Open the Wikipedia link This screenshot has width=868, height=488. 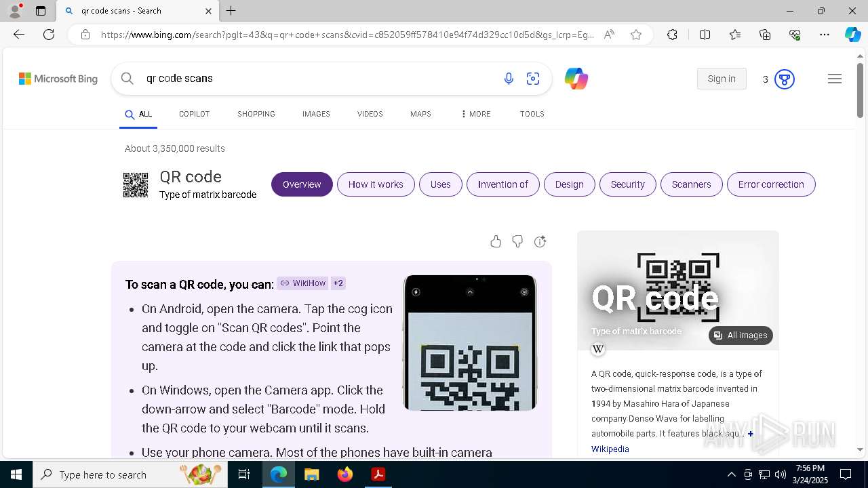click(x=610, y=449)
